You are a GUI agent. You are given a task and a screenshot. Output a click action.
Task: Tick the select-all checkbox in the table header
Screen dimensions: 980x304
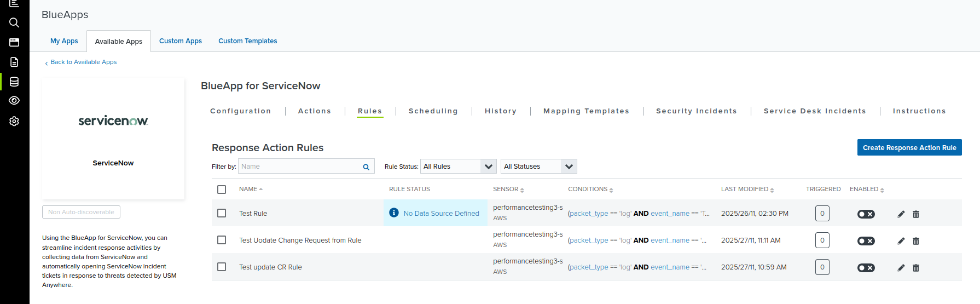click(x=222, y=190)
